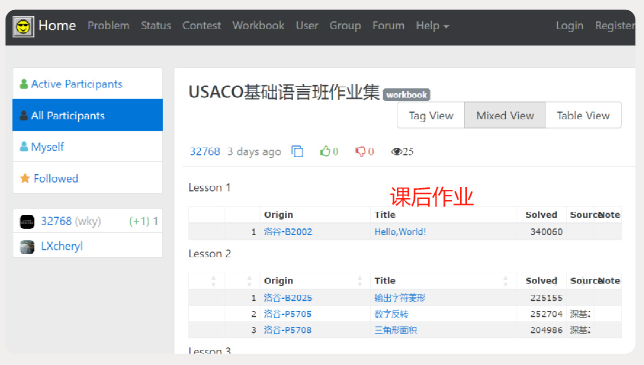The width and height of the screenshot is (644, 365).
Task: Open author 32768 profile link beside 3 days ago
Action: click(205, 152)
